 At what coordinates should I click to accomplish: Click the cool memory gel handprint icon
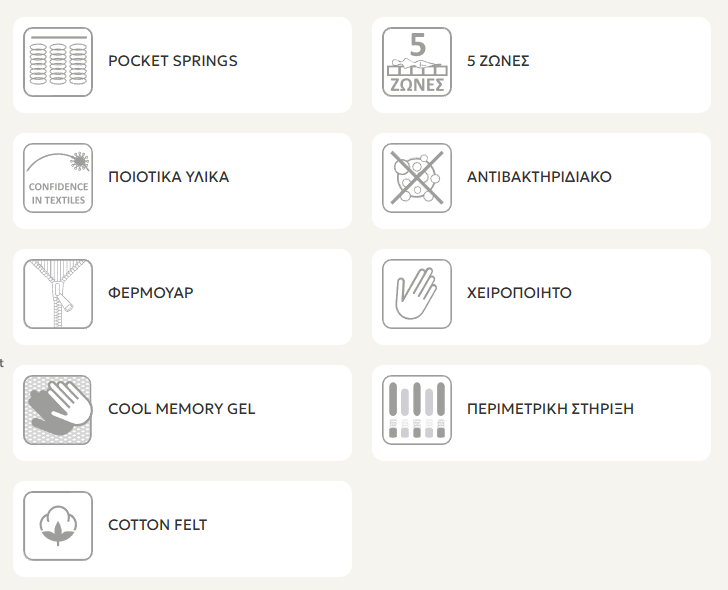pos(58,410)
